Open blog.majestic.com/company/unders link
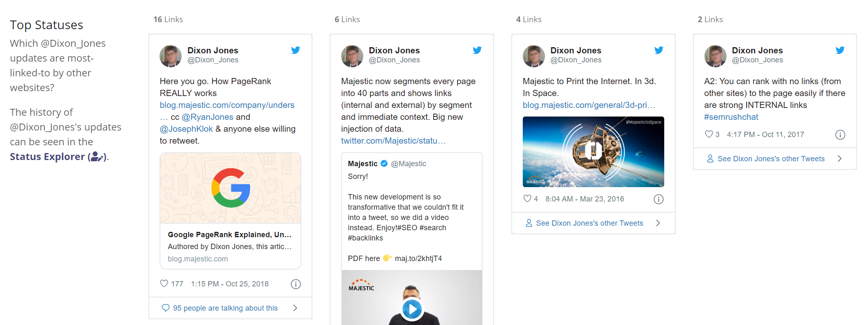 [x=227, y=105]
